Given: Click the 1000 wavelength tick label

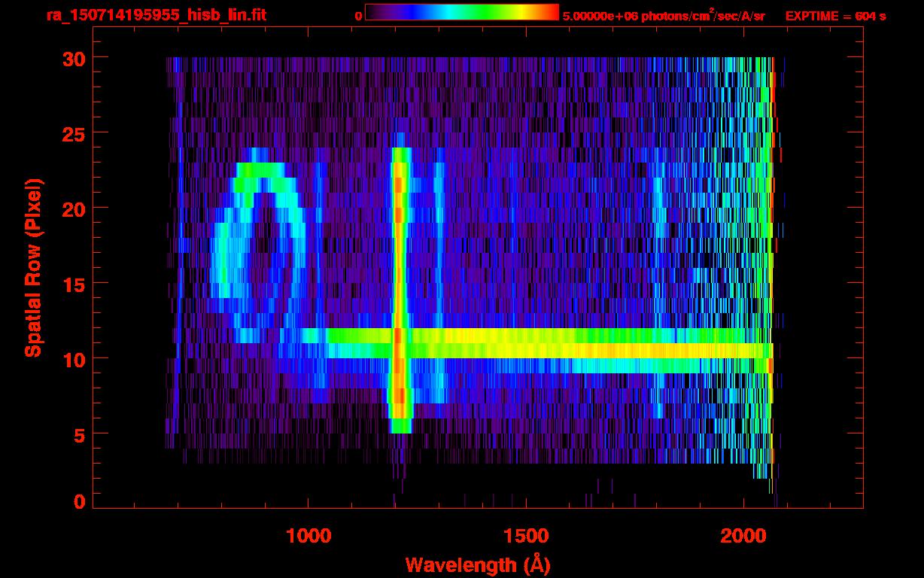Looking at the screenshot, I should [308, 536].
